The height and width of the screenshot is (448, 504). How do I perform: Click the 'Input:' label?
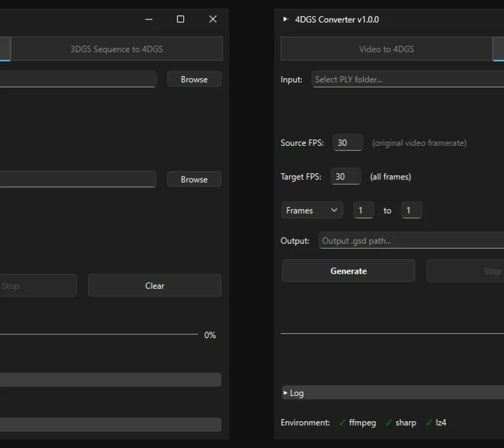(x=291, y=79)
